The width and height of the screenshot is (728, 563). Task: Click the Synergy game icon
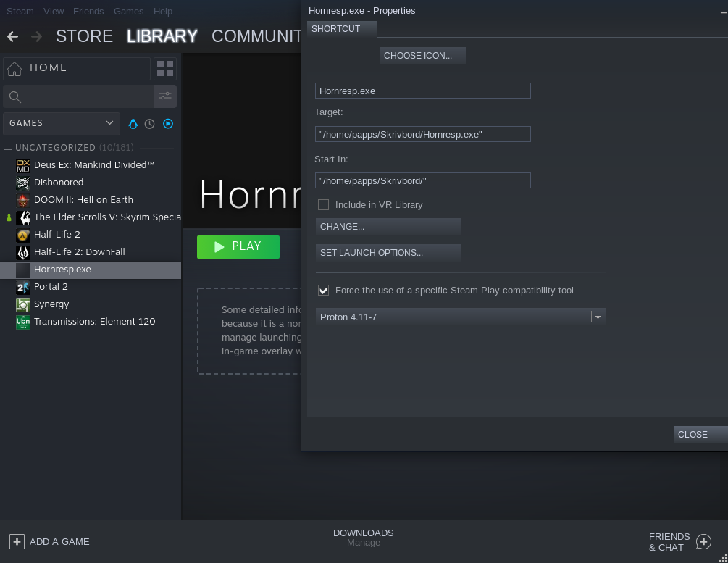coord(22,305)
